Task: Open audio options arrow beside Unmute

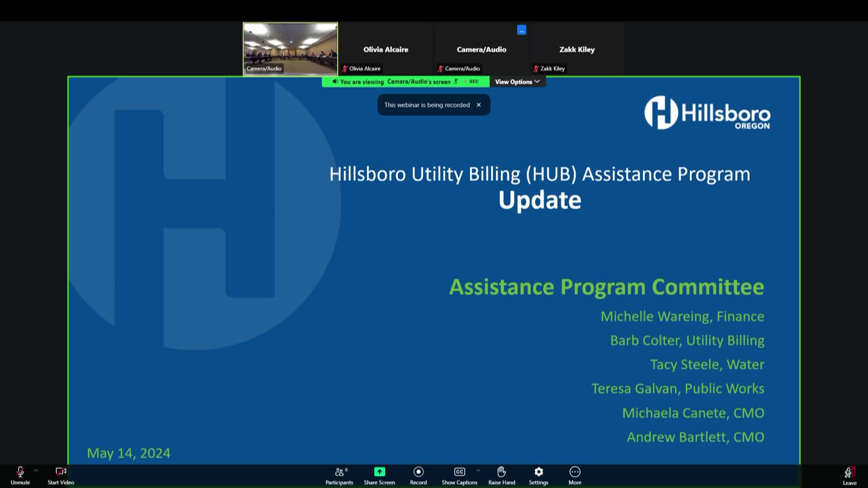Action: point(36,470)
